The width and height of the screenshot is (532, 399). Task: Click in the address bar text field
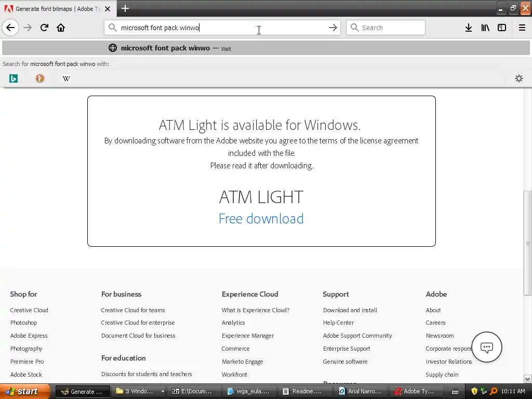(222, 28)
